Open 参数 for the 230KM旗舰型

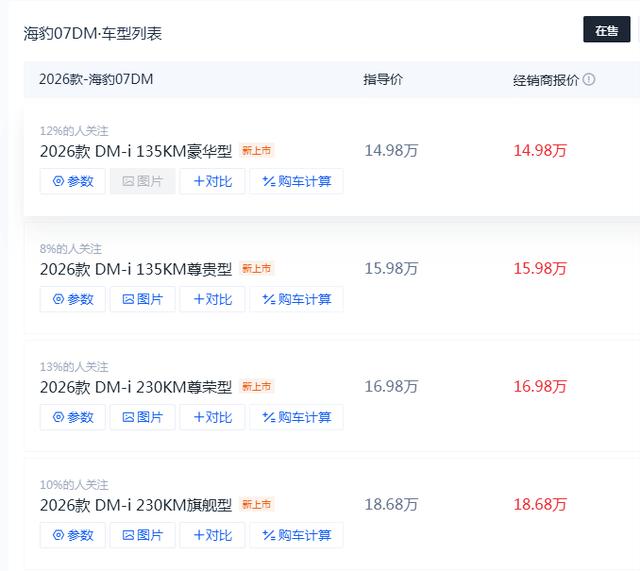point(73,535)
